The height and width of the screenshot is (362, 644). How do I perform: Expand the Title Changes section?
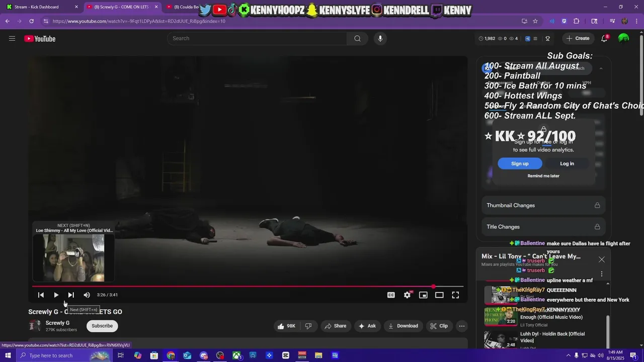[x=543, y=227]
